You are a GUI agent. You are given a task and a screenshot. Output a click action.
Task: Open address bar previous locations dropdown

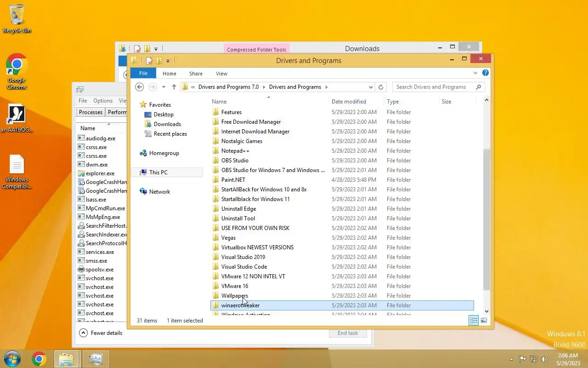click(371, 87)
